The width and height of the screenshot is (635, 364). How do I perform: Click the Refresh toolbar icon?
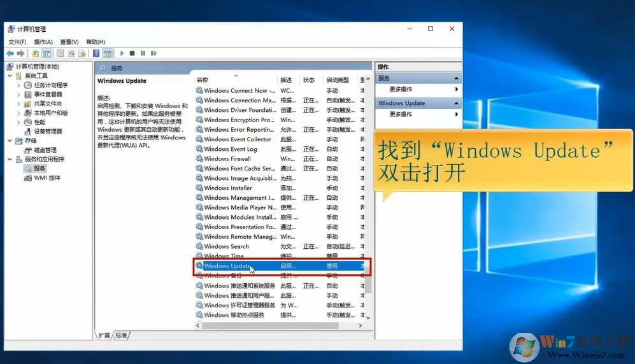pos(71,53)
